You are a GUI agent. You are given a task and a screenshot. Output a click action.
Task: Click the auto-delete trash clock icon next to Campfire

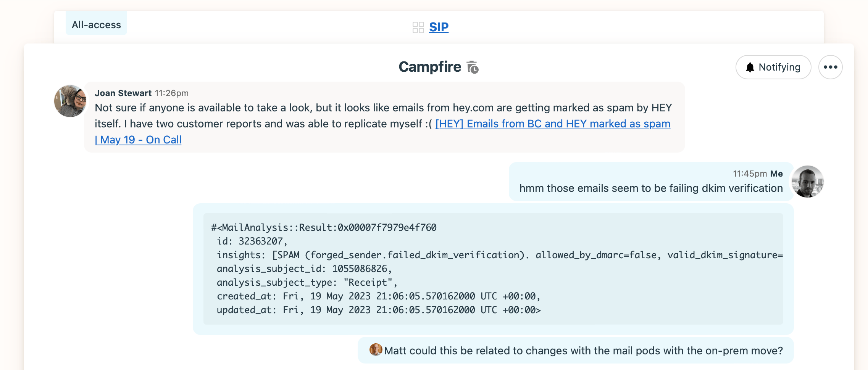(x=473, y=67)
